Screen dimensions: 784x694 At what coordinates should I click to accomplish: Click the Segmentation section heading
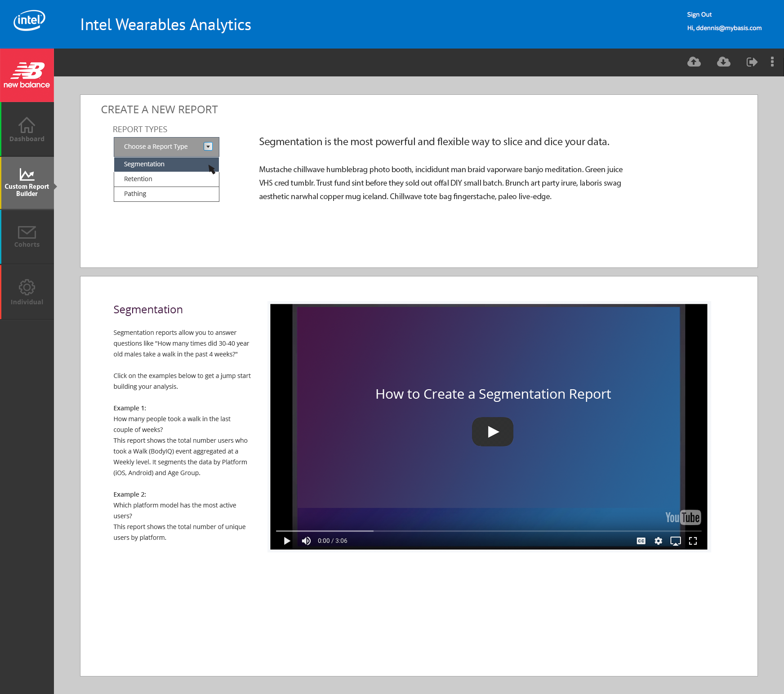[x=148, y=310]
